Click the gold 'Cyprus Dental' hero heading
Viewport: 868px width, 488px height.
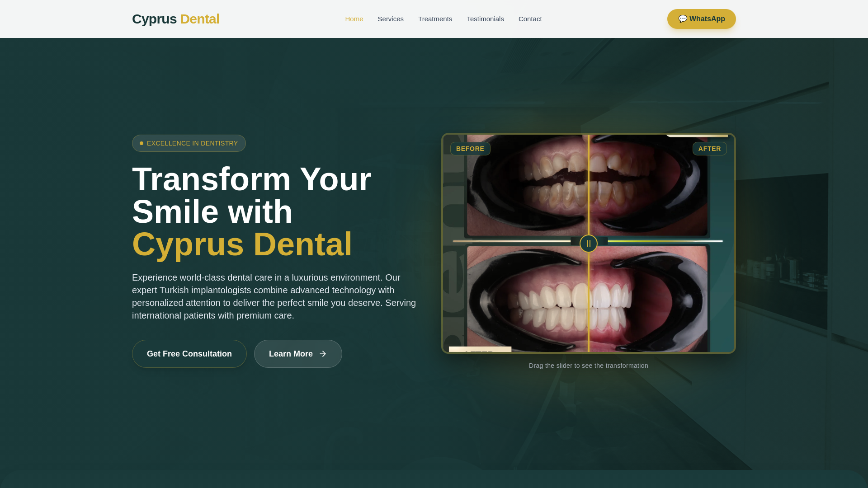pos(242,244)
